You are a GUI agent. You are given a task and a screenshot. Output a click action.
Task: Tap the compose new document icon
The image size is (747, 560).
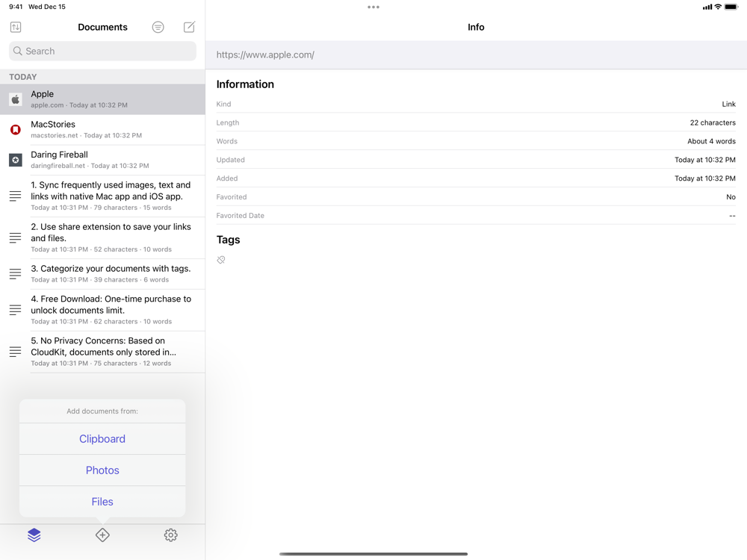[189, 27]
